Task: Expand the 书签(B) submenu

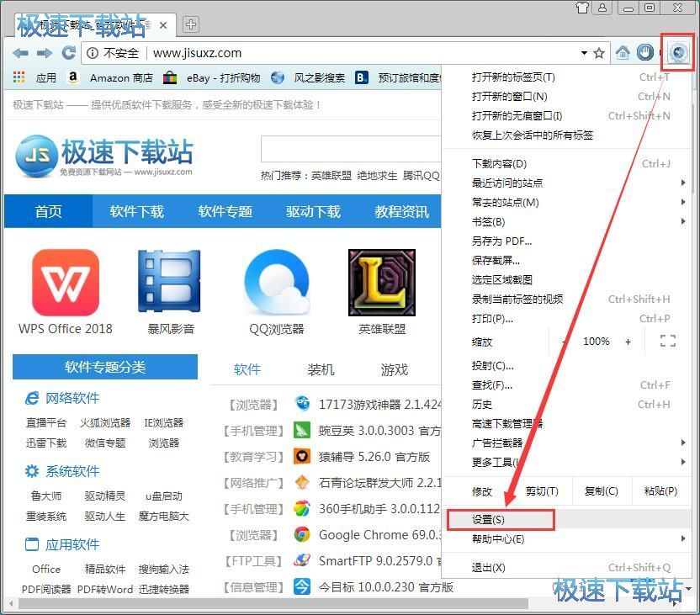Action: point(683,221)
